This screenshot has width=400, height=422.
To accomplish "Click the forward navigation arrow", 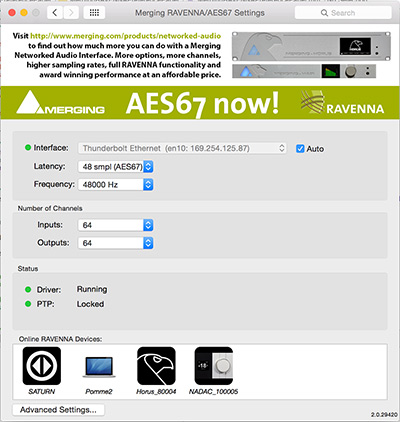I will [71, 13].
